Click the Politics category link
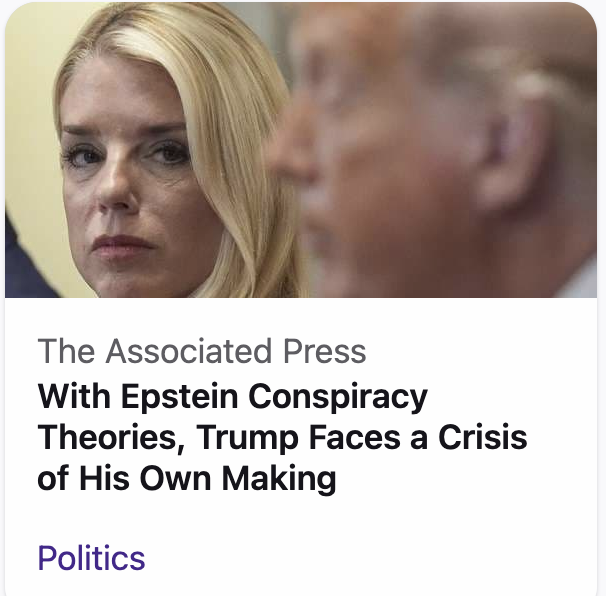Screen dimensions: 606x596 click(91, 558)
